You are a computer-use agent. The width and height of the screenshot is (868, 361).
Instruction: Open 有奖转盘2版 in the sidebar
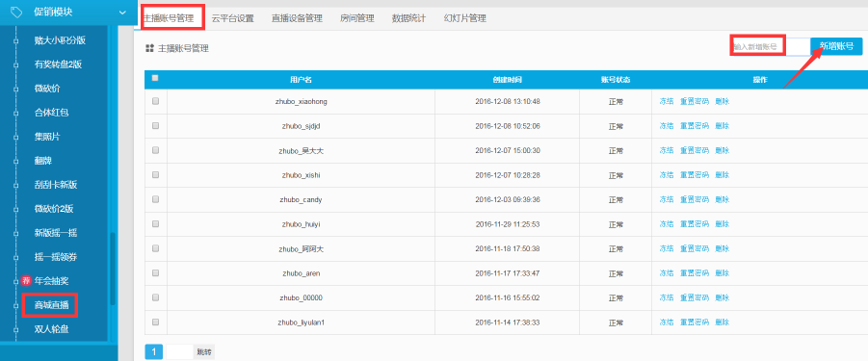[58, 64]
